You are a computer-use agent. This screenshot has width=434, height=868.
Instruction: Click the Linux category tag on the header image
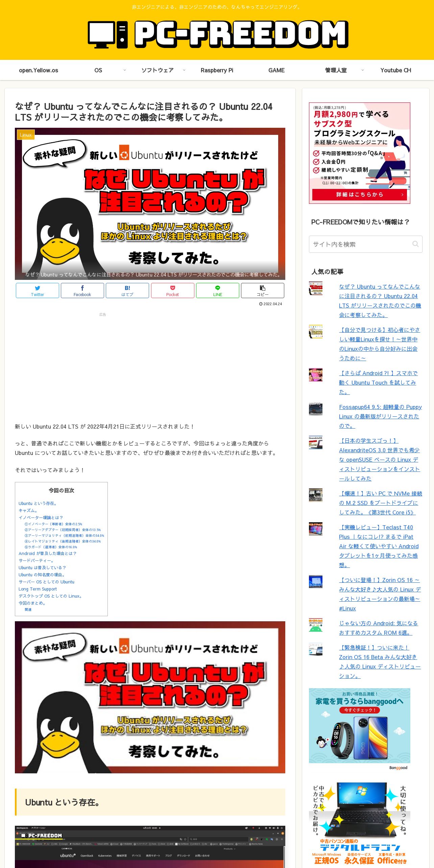coord(26,135)
